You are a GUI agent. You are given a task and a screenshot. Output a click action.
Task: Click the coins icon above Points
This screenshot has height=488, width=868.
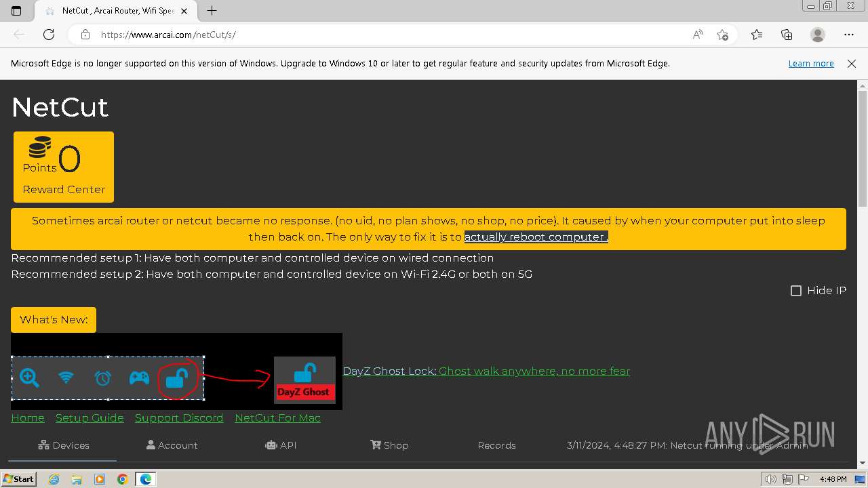point(40,147)
